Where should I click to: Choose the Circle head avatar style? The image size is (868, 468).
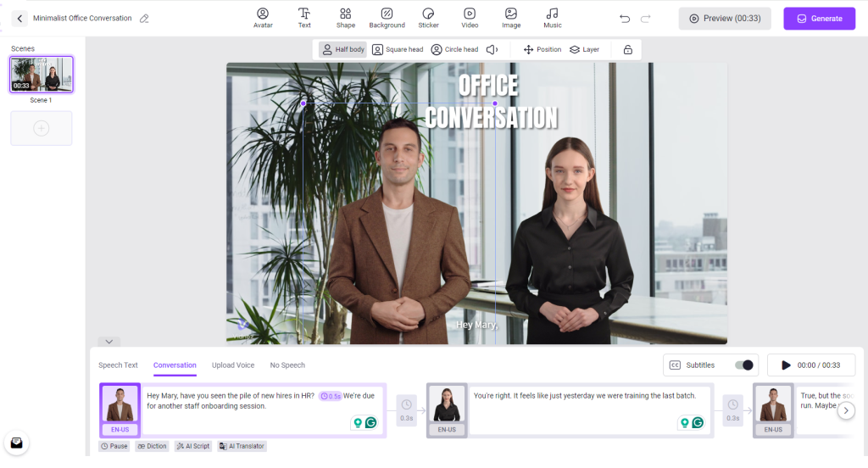point(454,50)
